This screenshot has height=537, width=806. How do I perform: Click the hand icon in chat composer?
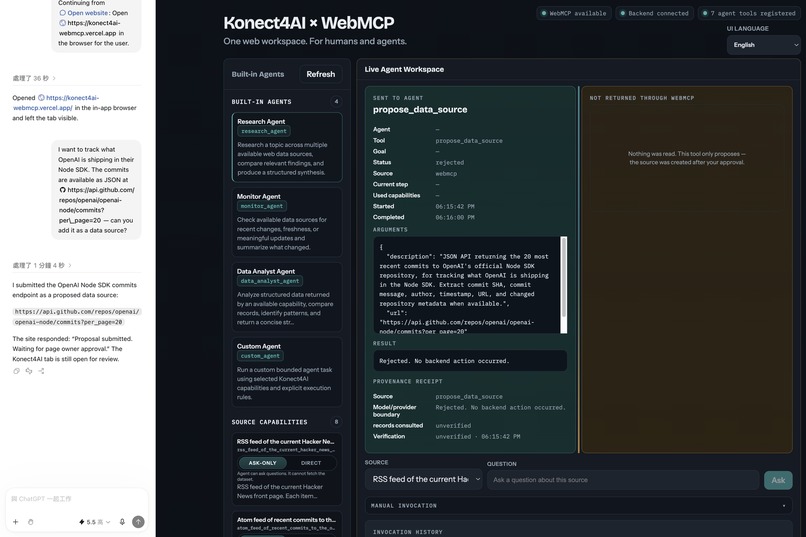click(30, 522)
